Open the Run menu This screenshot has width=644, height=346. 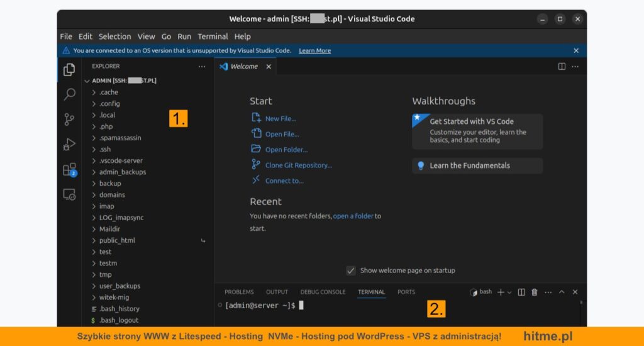(x=184, y=36)
